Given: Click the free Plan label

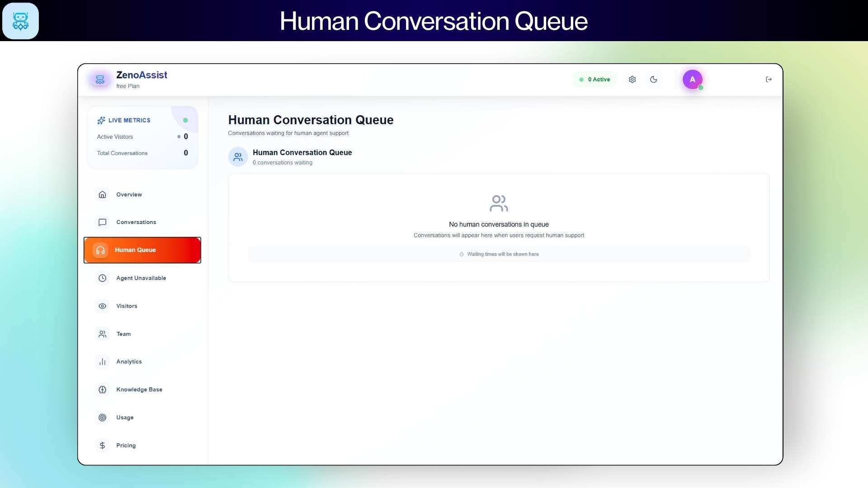Looking at the screenshot, I should click(x=128, y=86).
